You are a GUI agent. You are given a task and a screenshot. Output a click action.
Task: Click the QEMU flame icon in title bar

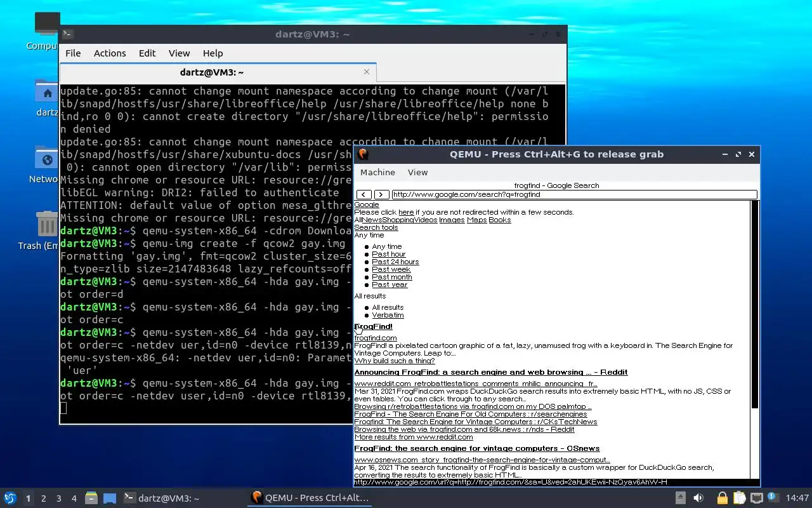pyautogui.click(x=363, y=154)
